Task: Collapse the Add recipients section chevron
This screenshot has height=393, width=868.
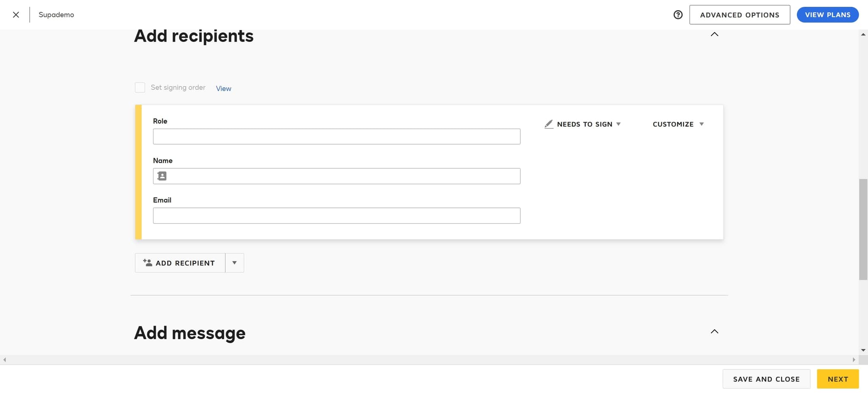Action: click(x=714, y=34)
